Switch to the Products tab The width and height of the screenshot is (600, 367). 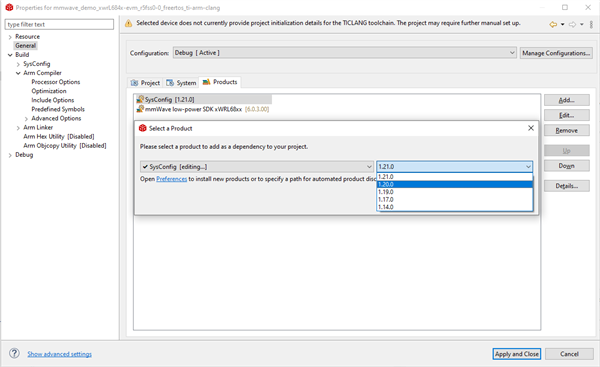pos(220,82)
